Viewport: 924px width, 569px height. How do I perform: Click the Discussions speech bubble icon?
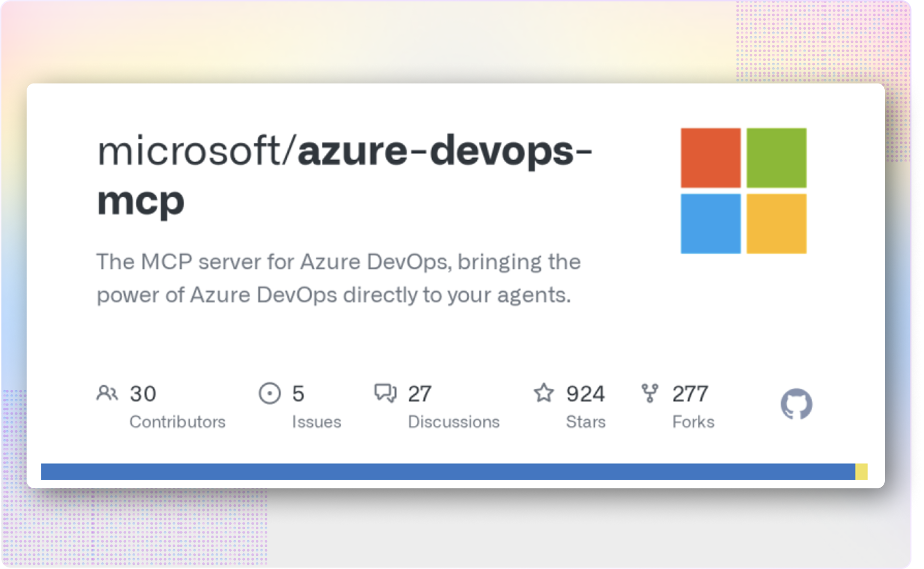tap(385, 393)
